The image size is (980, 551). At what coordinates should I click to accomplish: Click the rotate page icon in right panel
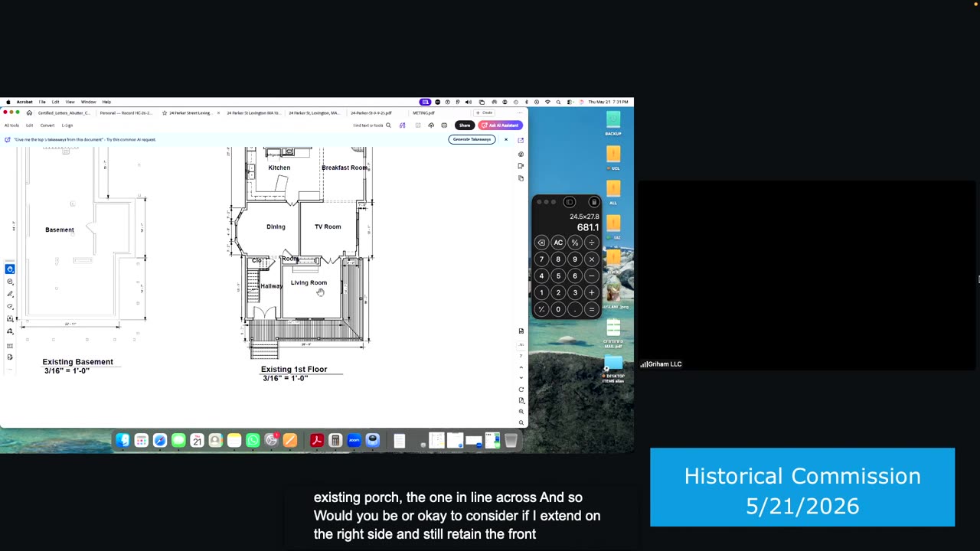coord(521,390)
